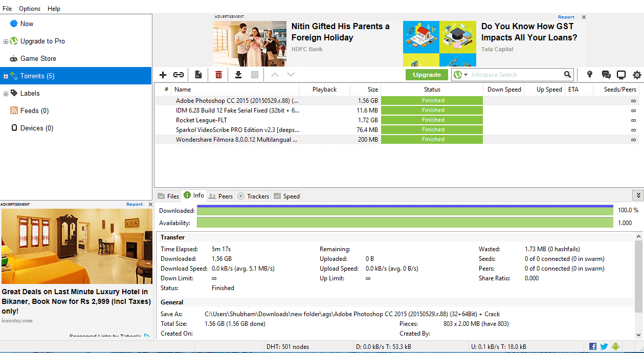Screen dimensions: 644x353
Task: Open Preferences via gear icon
Action: [637, 75]
